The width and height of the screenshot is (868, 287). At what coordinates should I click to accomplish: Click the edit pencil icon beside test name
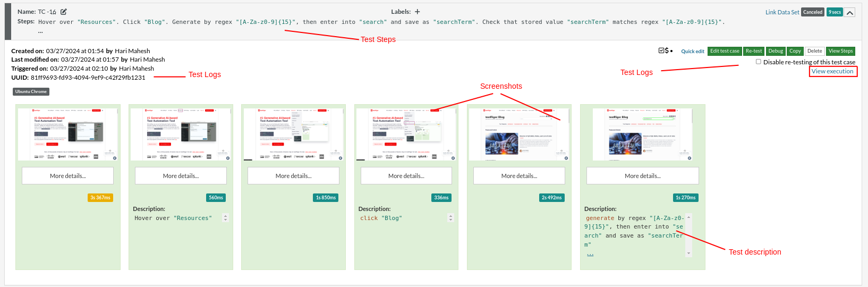coord(64,12)
